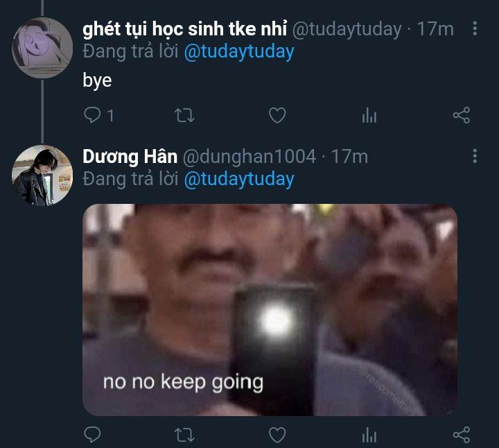The width and height of the screenshot is (499, 448).
Task: Retweet the "bye" tweet
Action: pyautogui.click(x=184, y=115)
